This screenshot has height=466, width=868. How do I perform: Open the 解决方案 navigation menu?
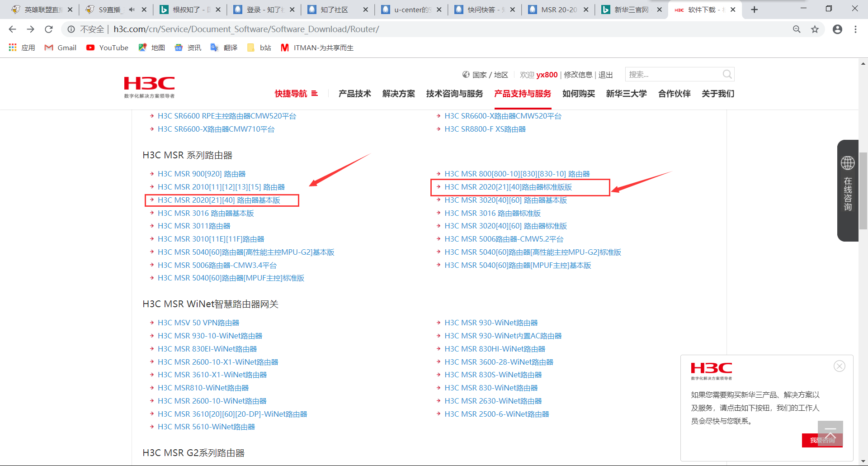click(x=398, y=94)
